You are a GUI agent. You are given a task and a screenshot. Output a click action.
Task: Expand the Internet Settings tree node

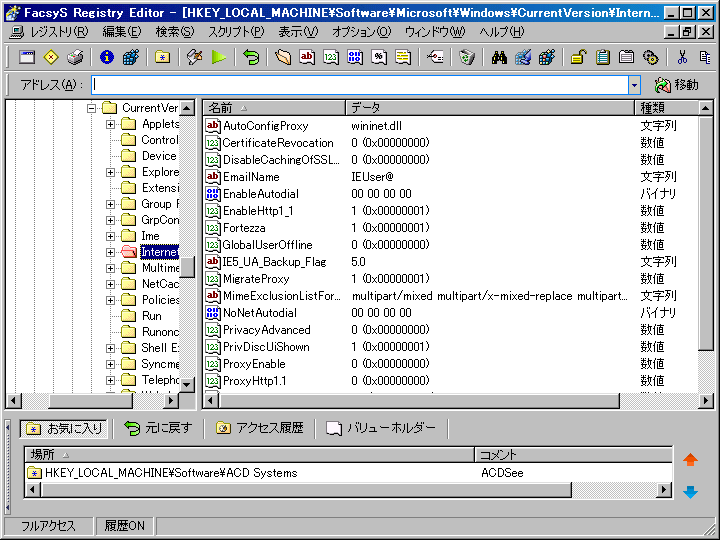pyautogui.click(x=110, y=252)
